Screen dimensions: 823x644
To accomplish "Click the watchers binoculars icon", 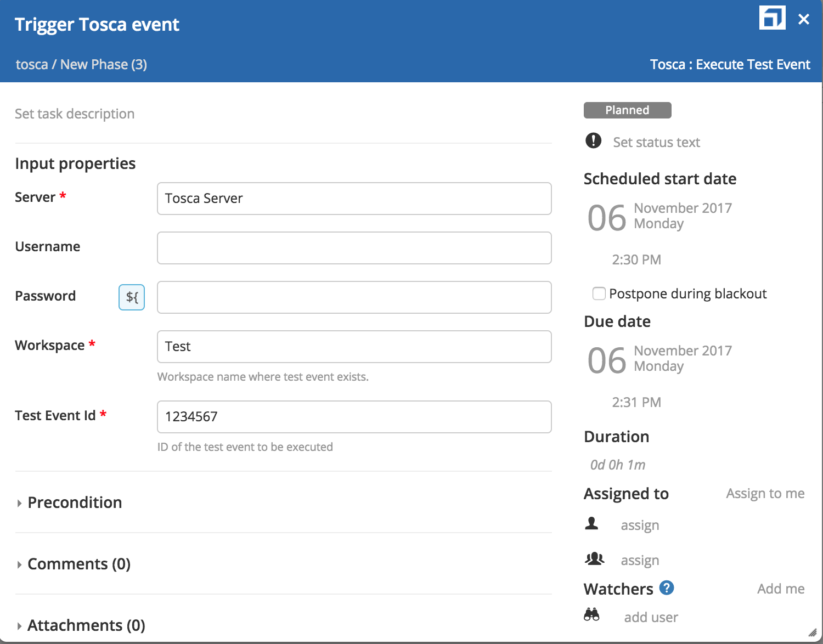I will 591,614.
